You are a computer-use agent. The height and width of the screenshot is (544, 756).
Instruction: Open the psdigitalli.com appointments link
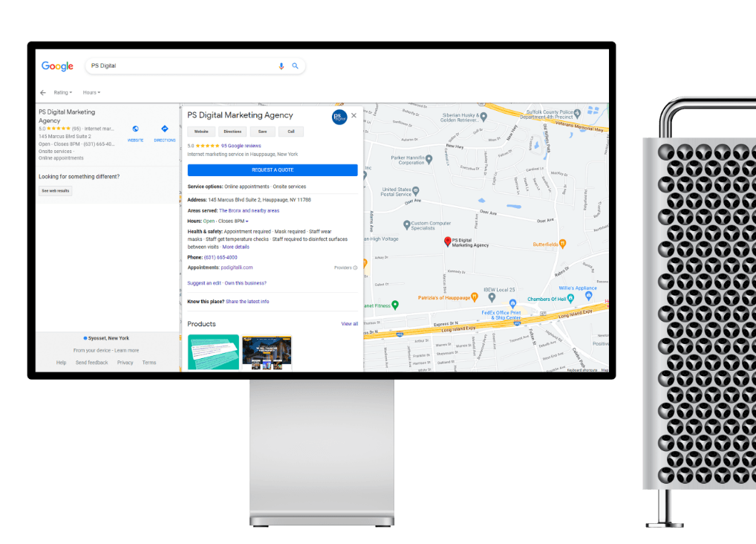pos(237,268)
